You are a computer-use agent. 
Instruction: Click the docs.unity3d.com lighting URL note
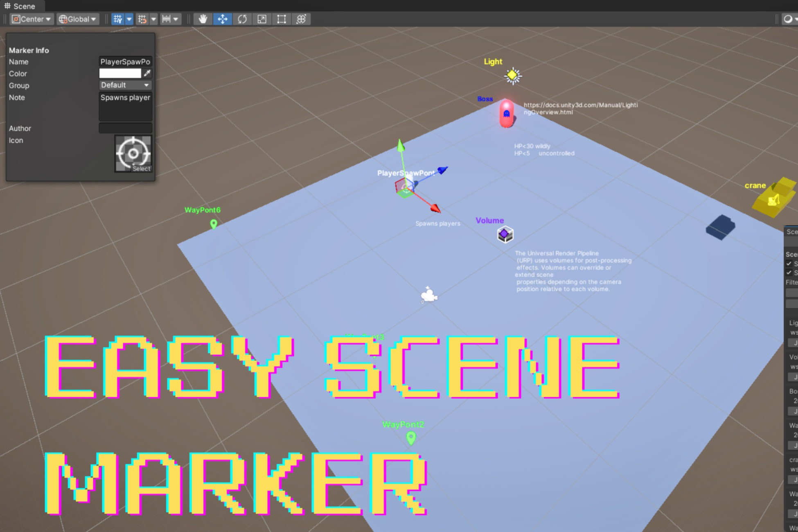pos(581,108)
